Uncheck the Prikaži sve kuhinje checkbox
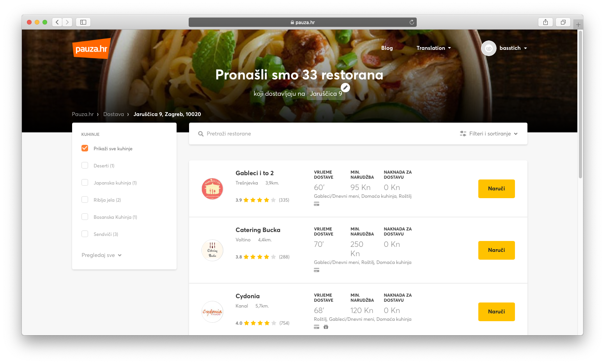 click(x=85, y=148)
